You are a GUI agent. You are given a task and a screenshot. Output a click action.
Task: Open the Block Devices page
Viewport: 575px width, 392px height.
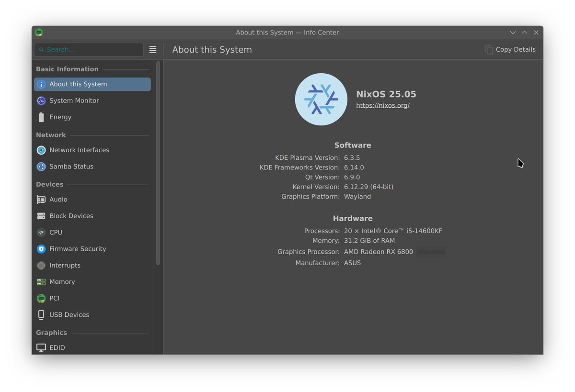(92, 216)
